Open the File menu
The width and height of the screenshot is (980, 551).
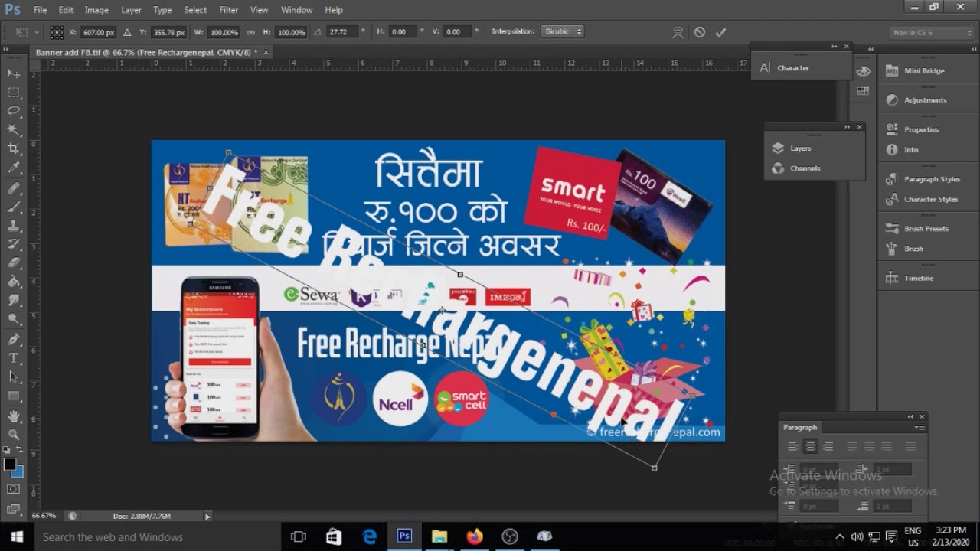[x=40, y=10]
